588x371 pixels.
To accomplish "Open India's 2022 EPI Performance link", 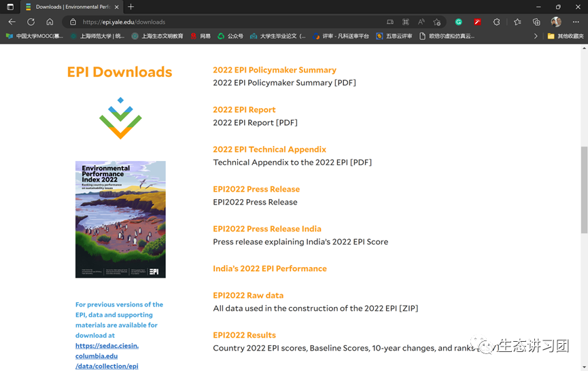I will [270, 268].
